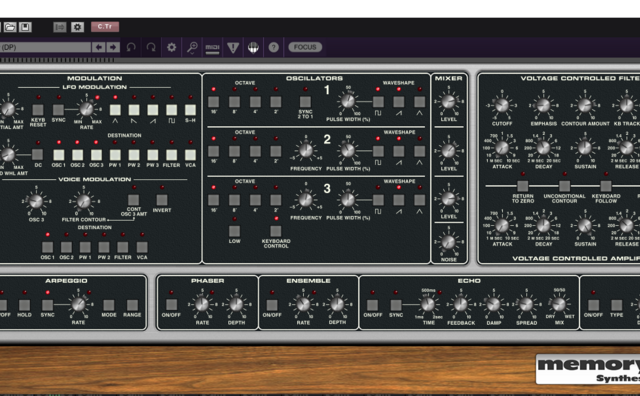Viewport: 640px width, 396px height.
Task: Click the open folder icon
Action: click(10, 27)
